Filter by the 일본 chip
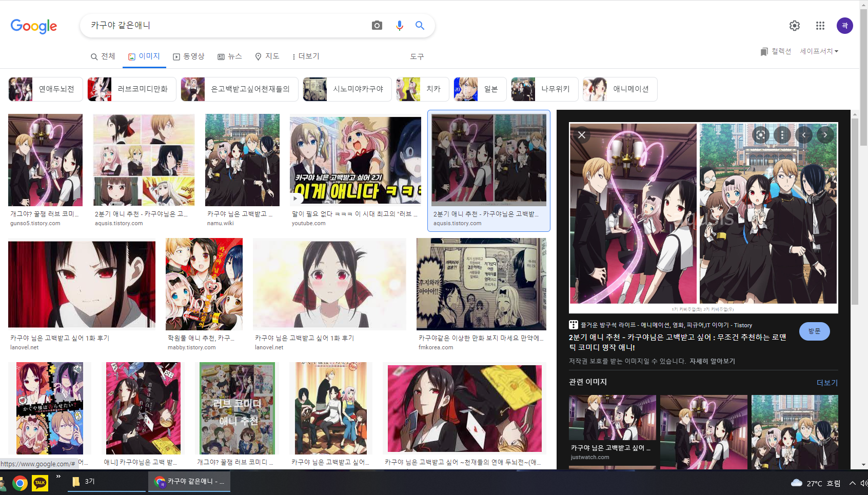This screenshot has width=868, height=495. point(480,89)
